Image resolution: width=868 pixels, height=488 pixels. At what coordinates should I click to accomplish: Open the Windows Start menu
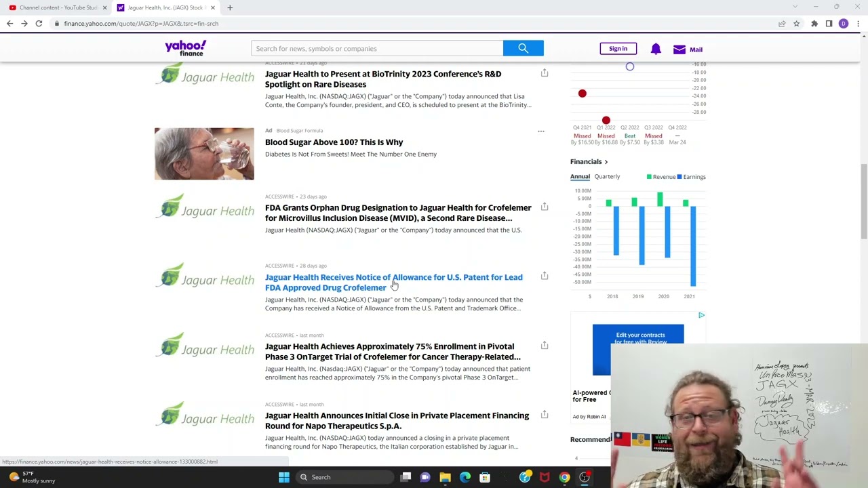(284, 477)
